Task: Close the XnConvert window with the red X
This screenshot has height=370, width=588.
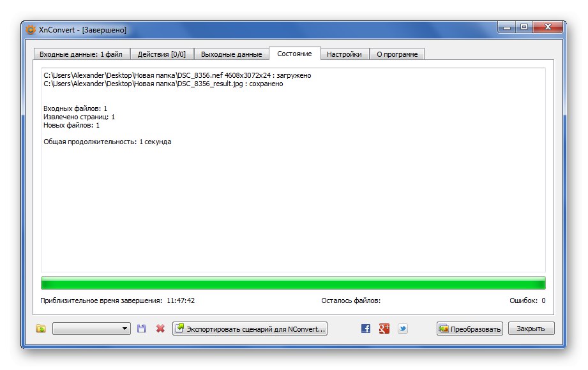Action: click(x=548, y=27)
